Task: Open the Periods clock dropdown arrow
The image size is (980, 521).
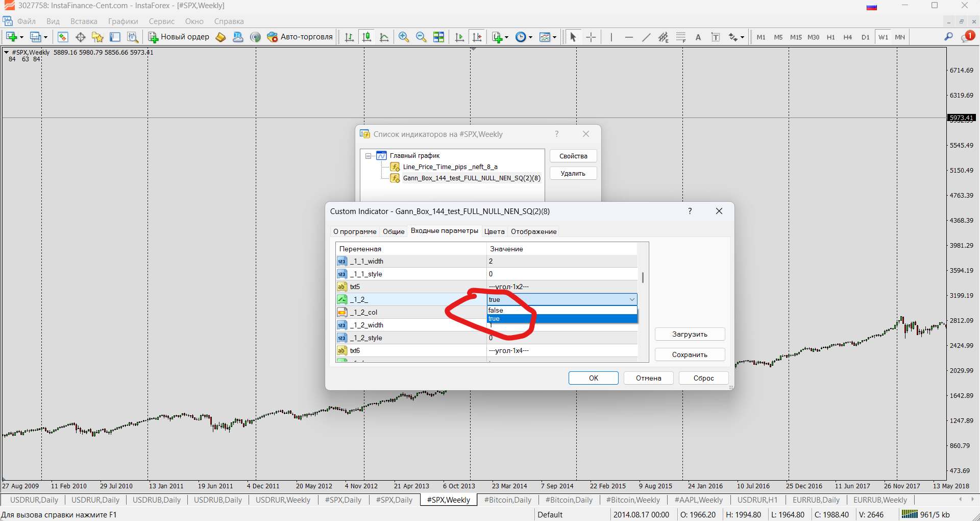Action: (530, 37)
